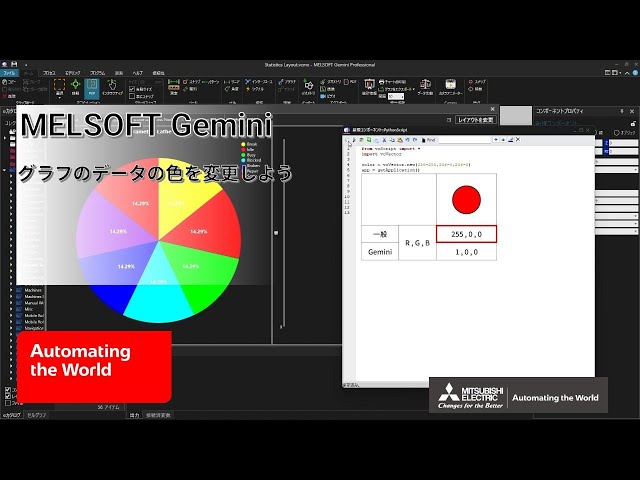Open the ファイル tab
Screen dimensions: 640x480
(x=9, y=73)
